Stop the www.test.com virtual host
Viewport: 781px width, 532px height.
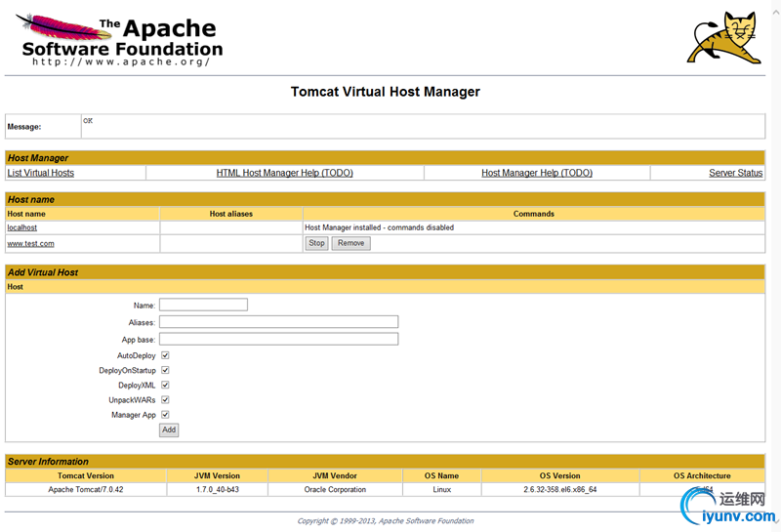coord(316,243)
